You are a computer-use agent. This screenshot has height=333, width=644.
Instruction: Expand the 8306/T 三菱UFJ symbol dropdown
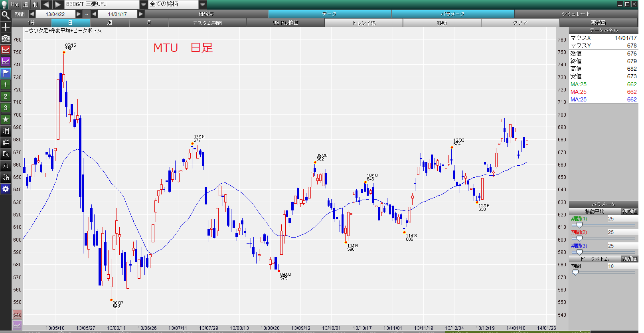point(144,4)
